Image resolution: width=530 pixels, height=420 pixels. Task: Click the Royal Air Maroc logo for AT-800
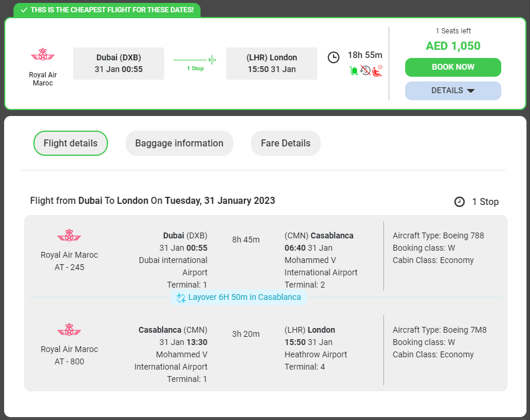(x=69, y=330)
